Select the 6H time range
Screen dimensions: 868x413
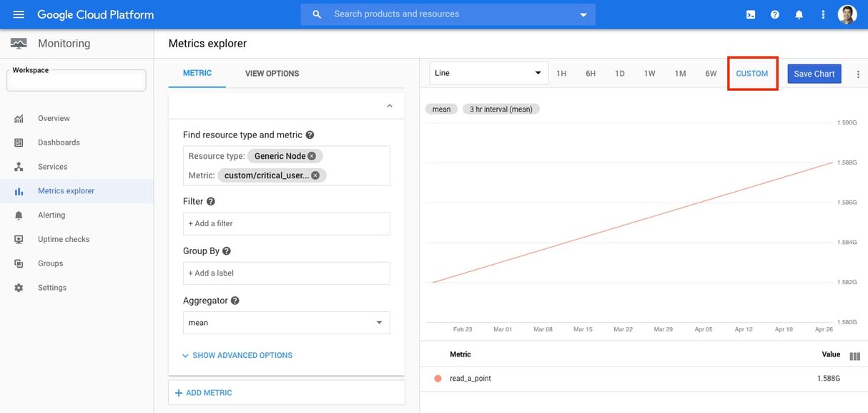(591, 74)
